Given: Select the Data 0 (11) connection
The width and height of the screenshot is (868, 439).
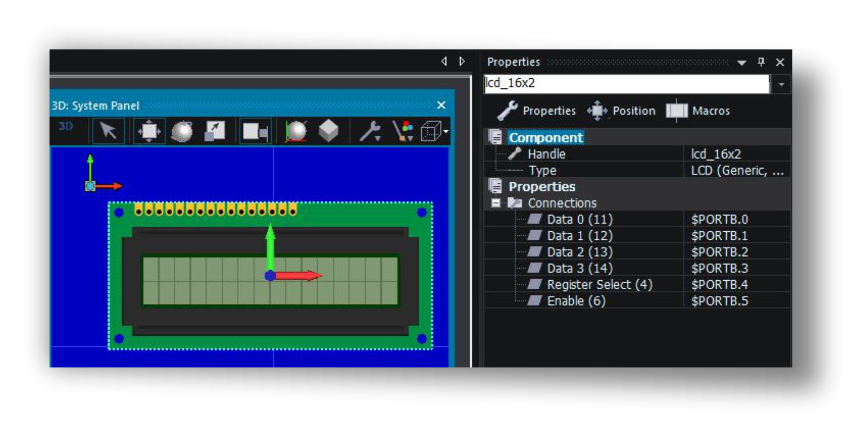Looking at the screenshot, I should tap(580, 220).
